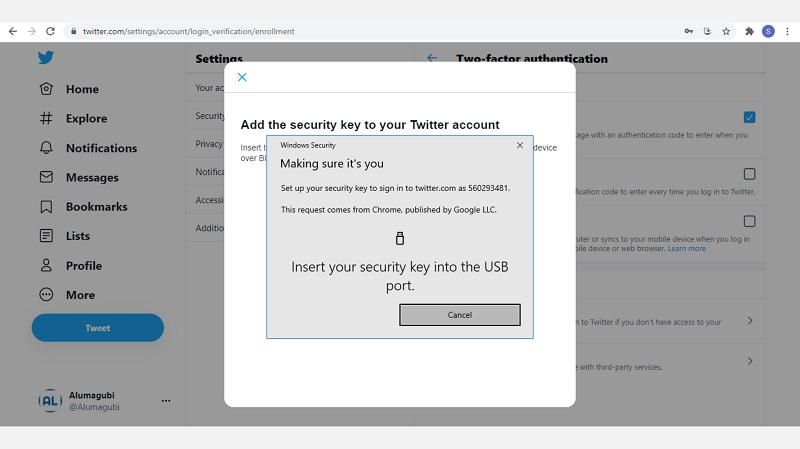Check the authentication app checkbox

coord(749,174)
